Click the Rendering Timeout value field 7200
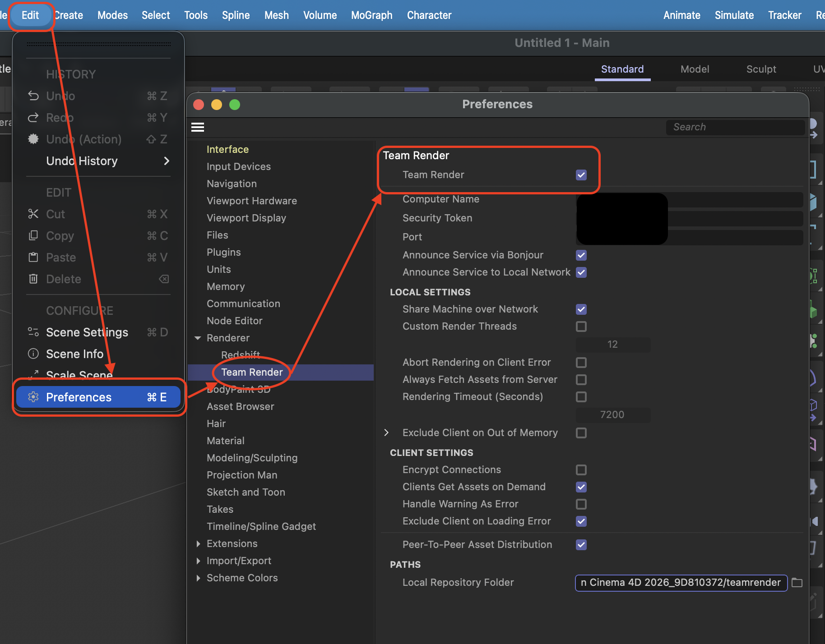Screen dimensions: 825x644 [x=612, y=415]
